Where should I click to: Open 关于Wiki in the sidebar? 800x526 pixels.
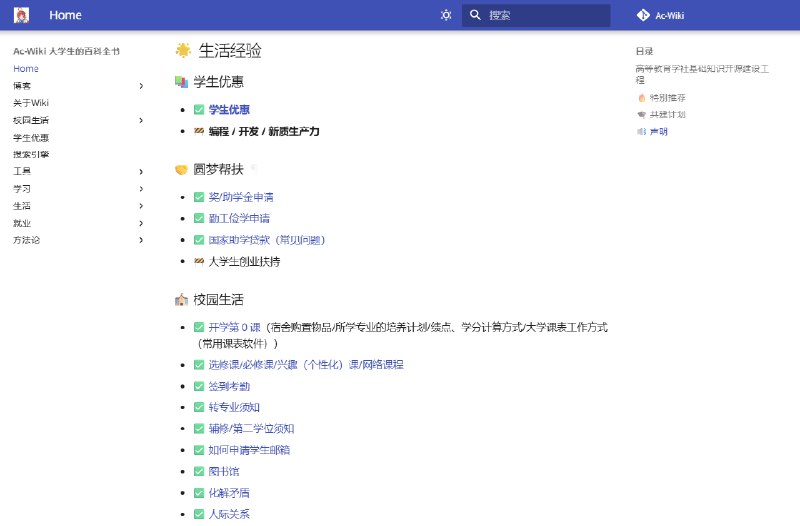(31, 103)
